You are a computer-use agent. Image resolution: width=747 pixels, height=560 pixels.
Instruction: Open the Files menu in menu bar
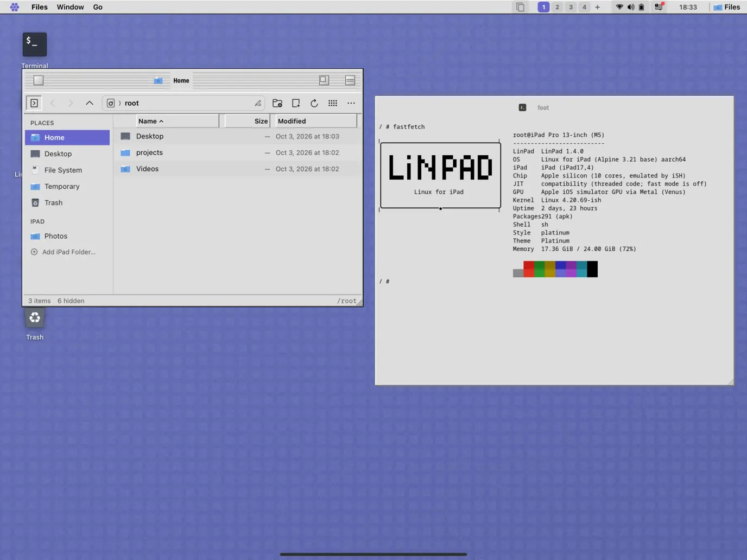coord(40,7)
